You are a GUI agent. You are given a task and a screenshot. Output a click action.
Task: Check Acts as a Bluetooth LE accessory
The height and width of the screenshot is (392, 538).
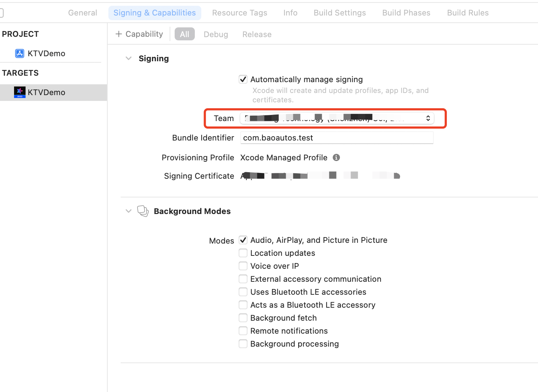(x=243, y=305)
